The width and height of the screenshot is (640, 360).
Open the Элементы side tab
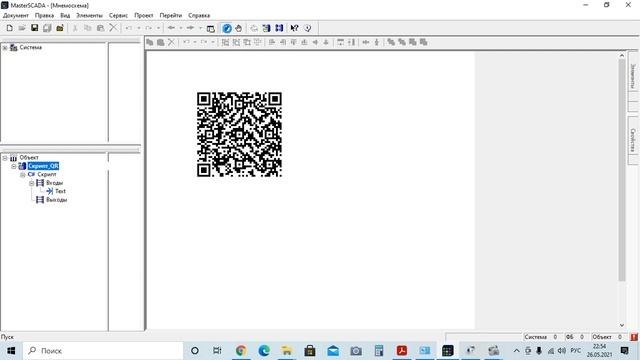tap(633, 76)
